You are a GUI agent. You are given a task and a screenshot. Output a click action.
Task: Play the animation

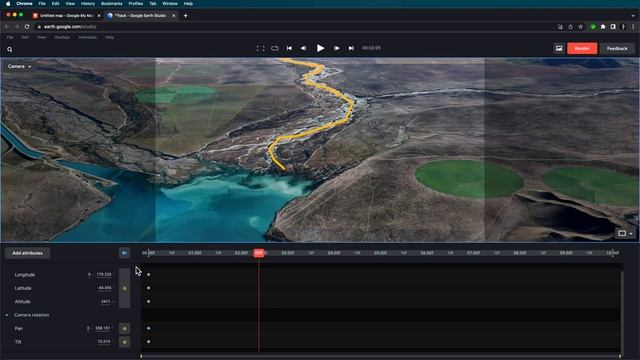coord(320,48)
